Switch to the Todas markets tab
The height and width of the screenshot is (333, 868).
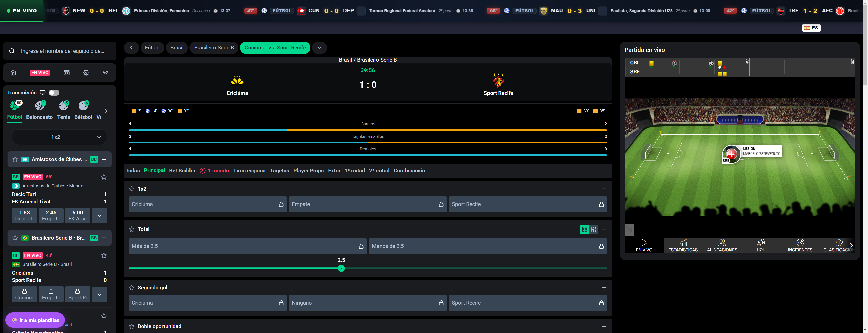tap(133, 171)
